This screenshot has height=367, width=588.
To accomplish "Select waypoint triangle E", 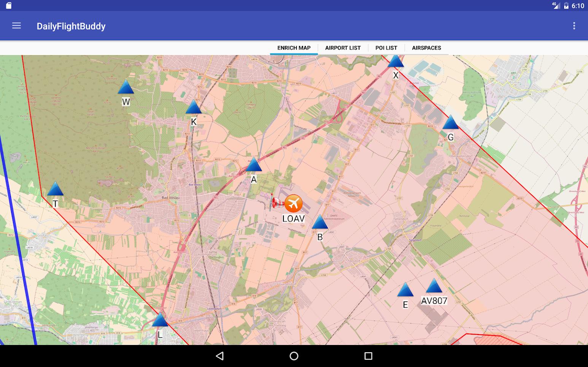I will coord(405,289).
